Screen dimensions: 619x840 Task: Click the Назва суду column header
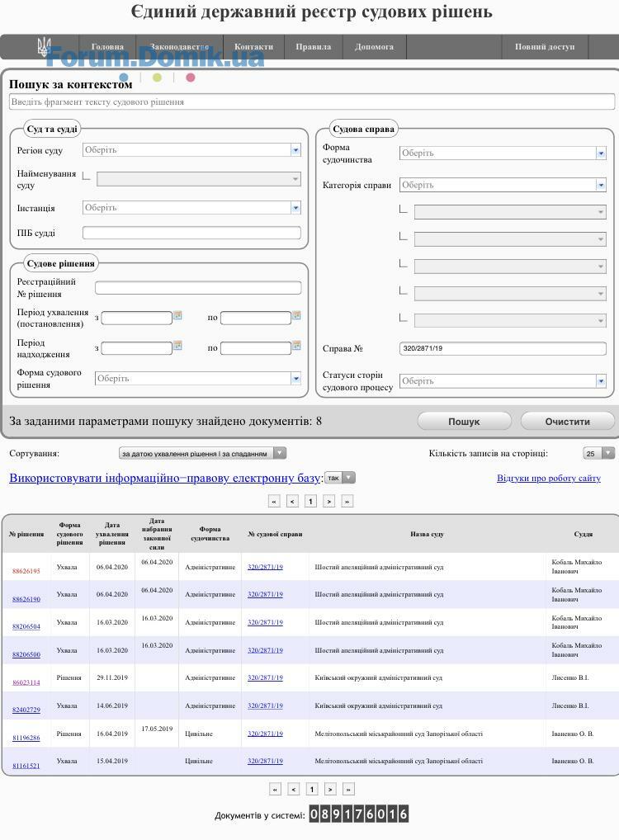pyautogui.click(x=428, y=534)
